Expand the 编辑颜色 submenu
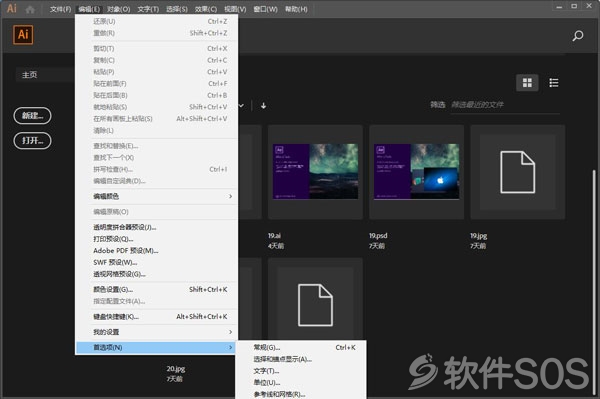The image size is (600, 399). click(x=157, y=196)
